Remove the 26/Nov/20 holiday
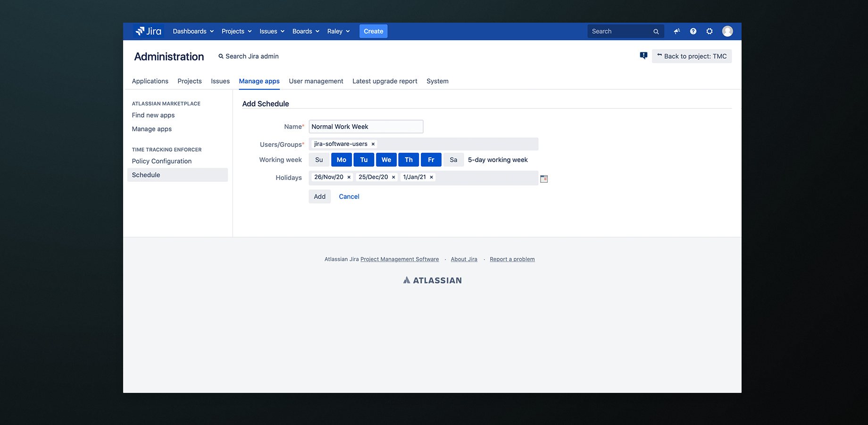 coord(349,177)
